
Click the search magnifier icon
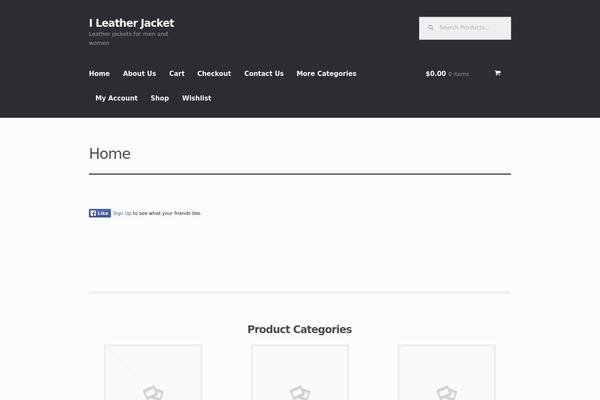point(430,28)
